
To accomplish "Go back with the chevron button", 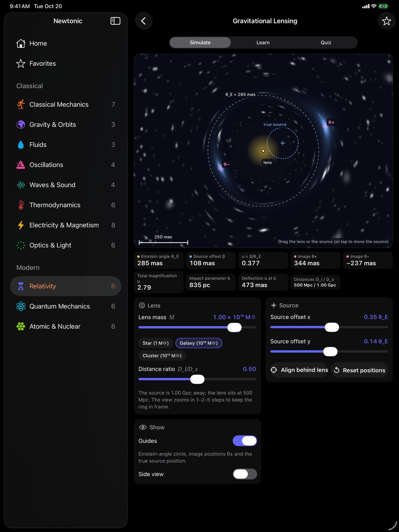I will (144, 21).
